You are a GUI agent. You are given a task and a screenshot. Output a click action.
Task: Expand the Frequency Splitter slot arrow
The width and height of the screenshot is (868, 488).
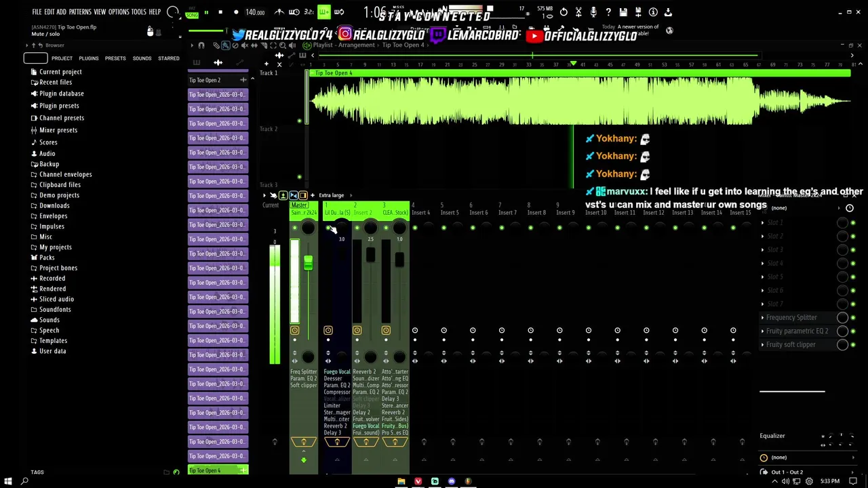762,318
